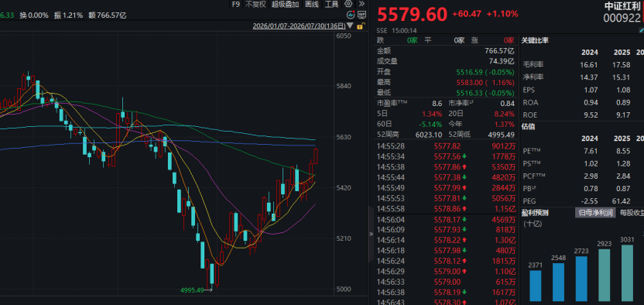Image resolution: width=644 pixels, height=305 pixels.
Task: Open F9 deep data view
Action: point(235,4)
